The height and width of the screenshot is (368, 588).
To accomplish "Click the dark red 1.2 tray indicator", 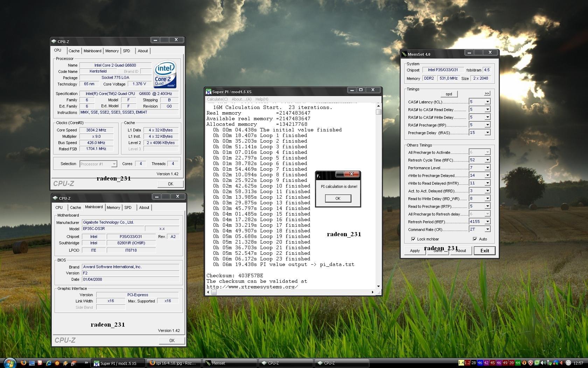I will [x=468, y=363].
